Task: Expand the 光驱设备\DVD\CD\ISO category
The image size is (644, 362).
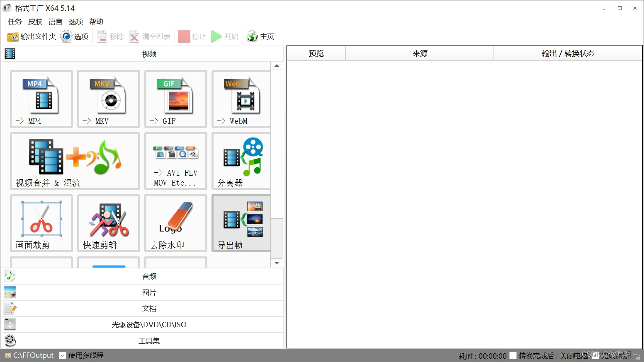Action: tap(143, 325)
